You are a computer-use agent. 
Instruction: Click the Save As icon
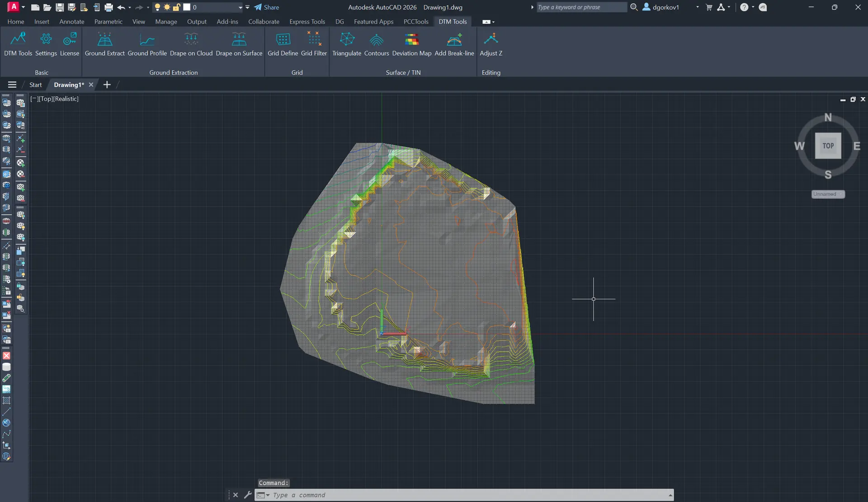click(71, 7)
